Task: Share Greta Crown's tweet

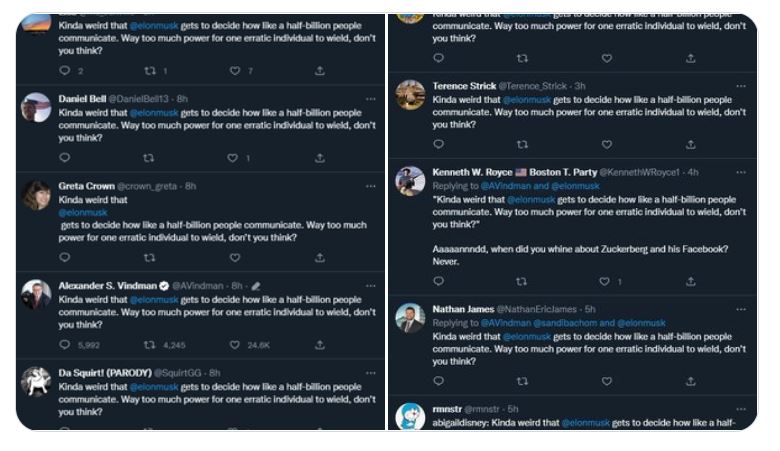Action: pos(320,257)
